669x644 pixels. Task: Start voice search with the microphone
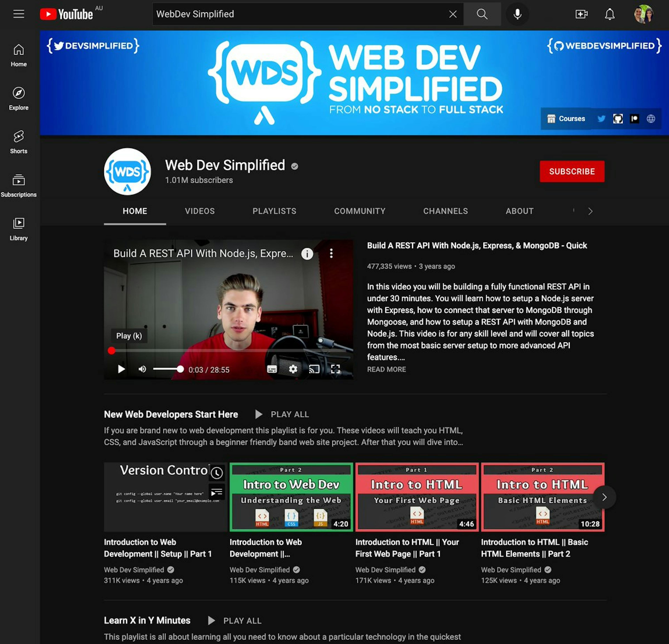tap(517, 14)
